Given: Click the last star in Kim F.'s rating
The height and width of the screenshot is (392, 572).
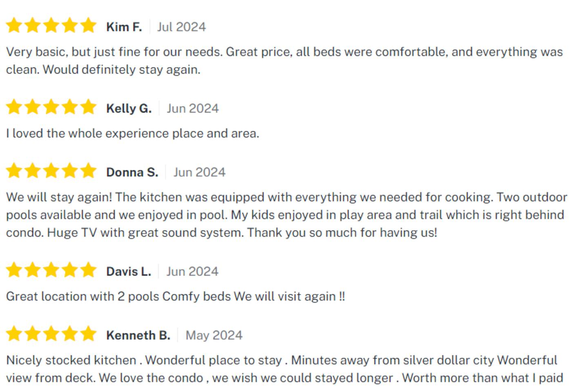Looking at the screenshot, I should point(88,26).
